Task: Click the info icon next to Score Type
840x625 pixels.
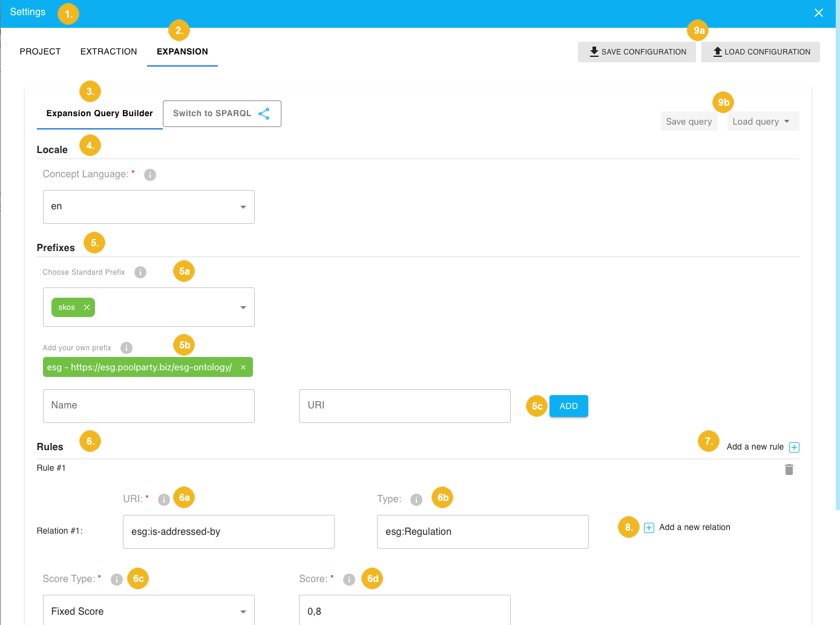Action: coord(117,580)
